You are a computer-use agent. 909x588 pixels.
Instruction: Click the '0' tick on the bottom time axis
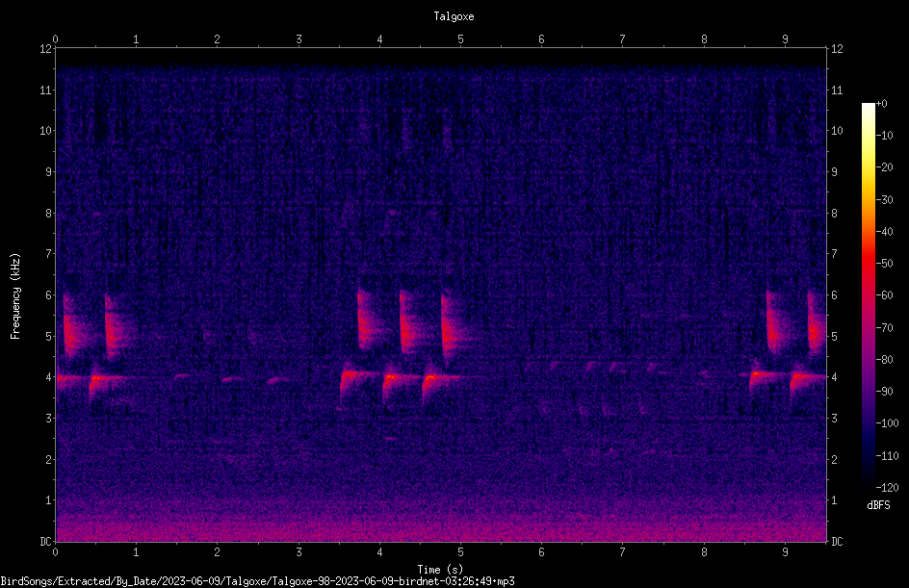point(55,552)
